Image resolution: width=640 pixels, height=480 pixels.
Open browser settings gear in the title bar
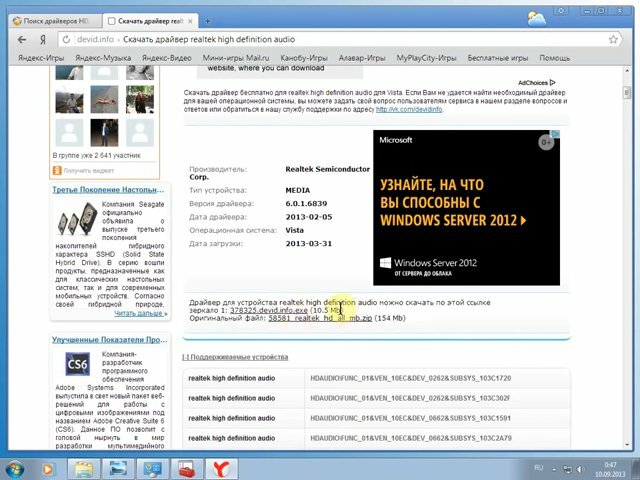562,11
